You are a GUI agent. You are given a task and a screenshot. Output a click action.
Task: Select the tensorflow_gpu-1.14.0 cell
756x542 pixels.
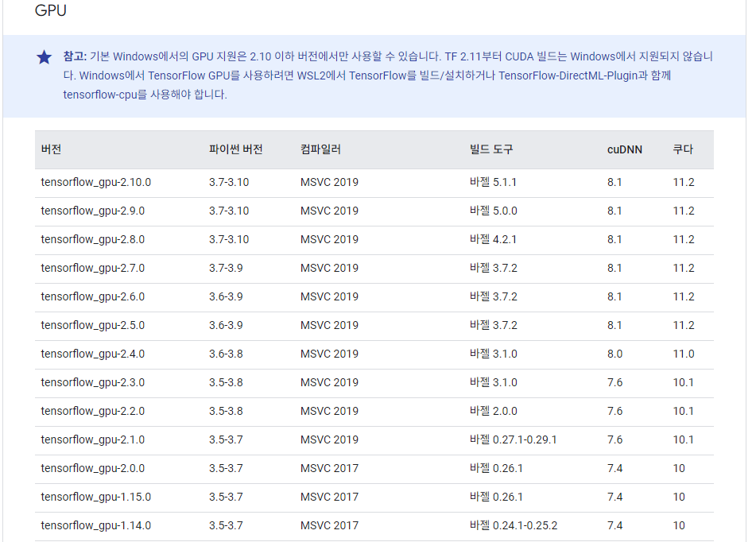[96, 525]
